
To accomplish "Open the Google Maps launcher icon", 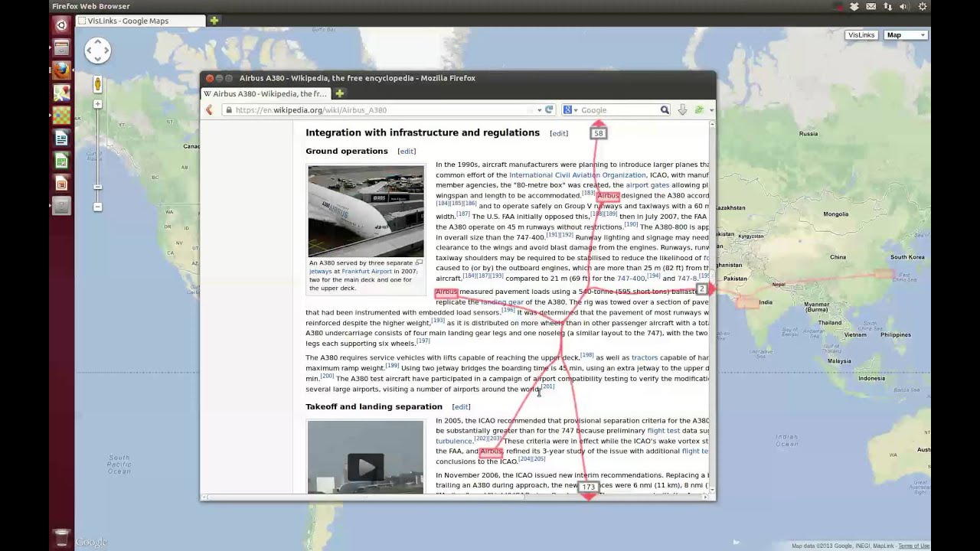I will pyautogui.click(x=61, y=93).
